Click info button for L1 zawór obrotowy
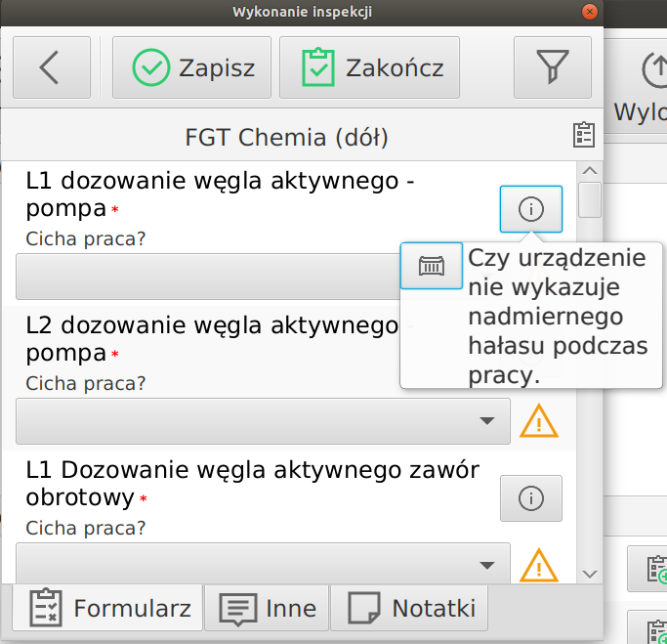Viewport: 667px width, 644px height. tap(531, 498)
